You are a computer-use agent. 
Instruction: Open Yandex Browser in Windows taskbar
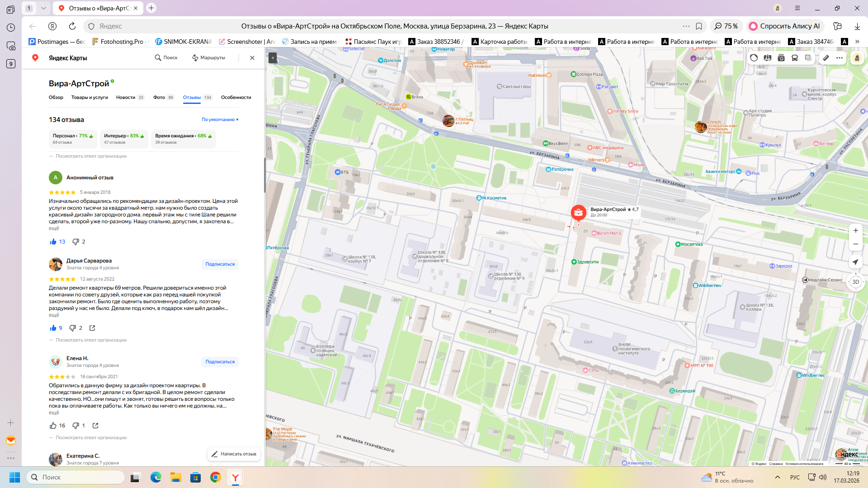click(236, 478)
